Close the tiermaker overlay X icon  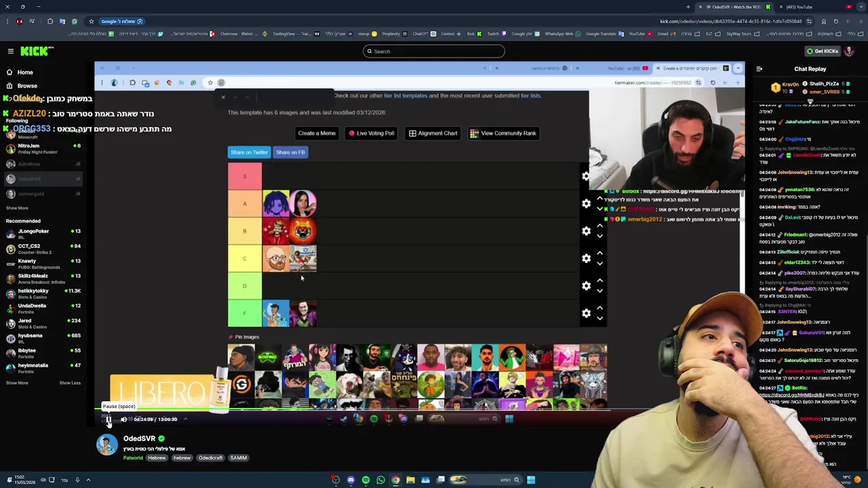pos(222,97)
